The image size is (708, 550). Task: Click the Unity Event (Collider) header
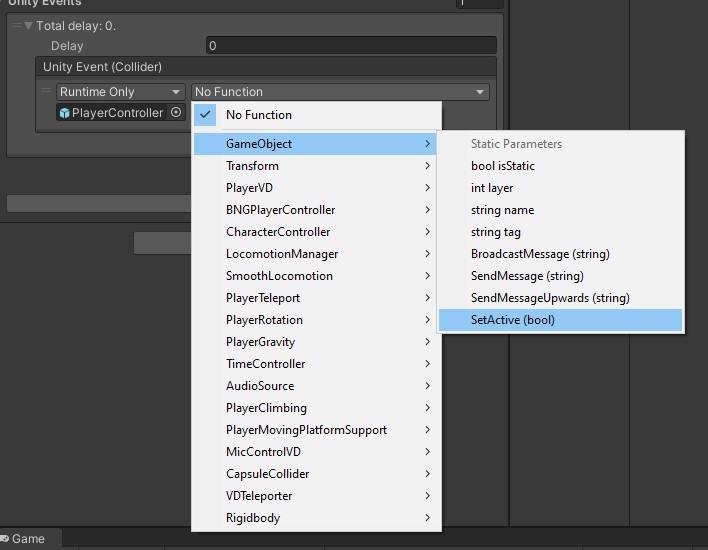click(x=266, y=67)
